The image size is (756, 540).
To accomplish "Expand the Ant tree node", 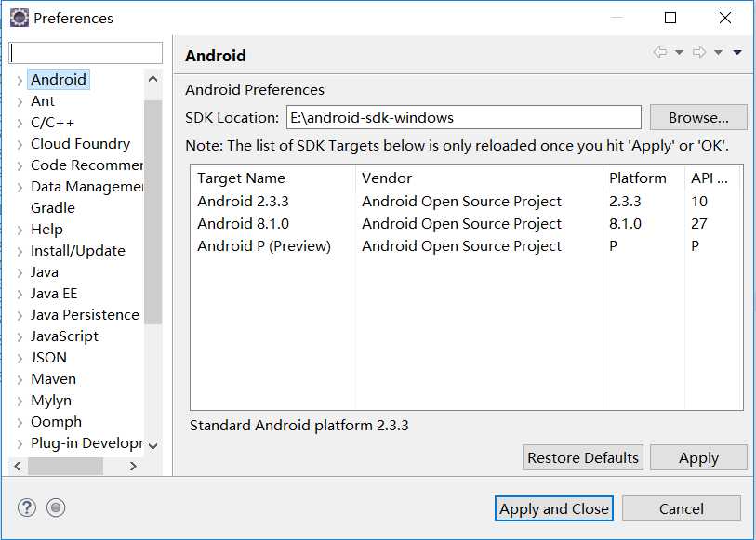I will point(20,101).
